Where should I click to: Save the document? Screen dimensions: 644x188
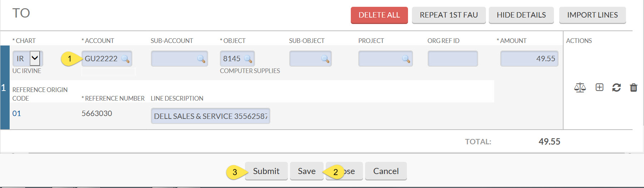coord(306,171)
